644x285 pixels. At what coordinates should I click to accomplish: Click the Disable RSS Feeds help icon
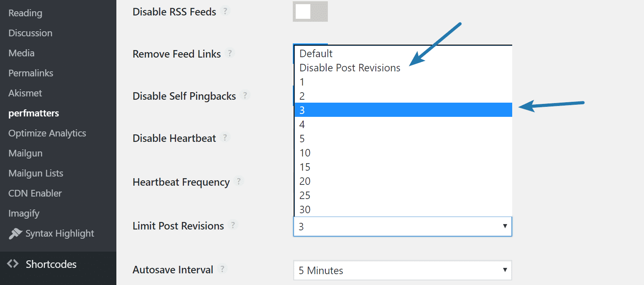tap(225, 11)
